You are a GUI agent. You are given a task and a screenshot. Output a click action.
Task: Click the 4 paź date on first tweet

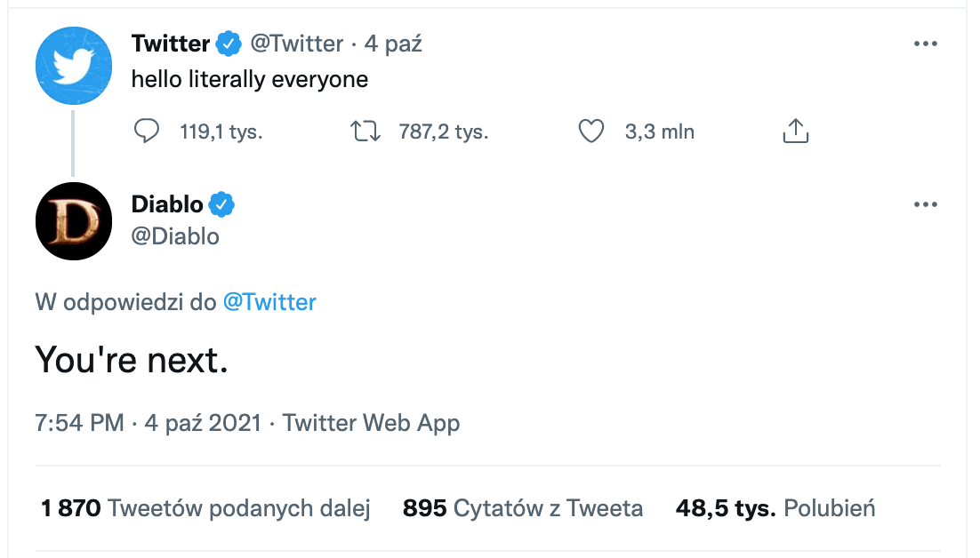click(392, 44)
